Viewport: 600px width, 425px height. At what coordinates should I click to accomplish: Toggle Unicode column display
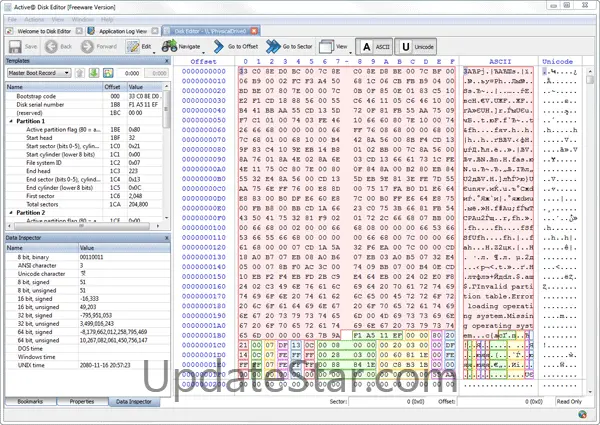click(416, 47)
